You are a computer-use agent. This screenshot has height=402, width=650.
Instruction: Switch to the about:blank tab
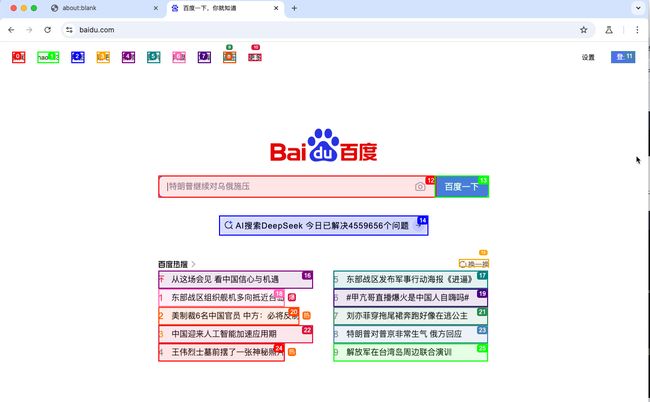tap(105, 8)
